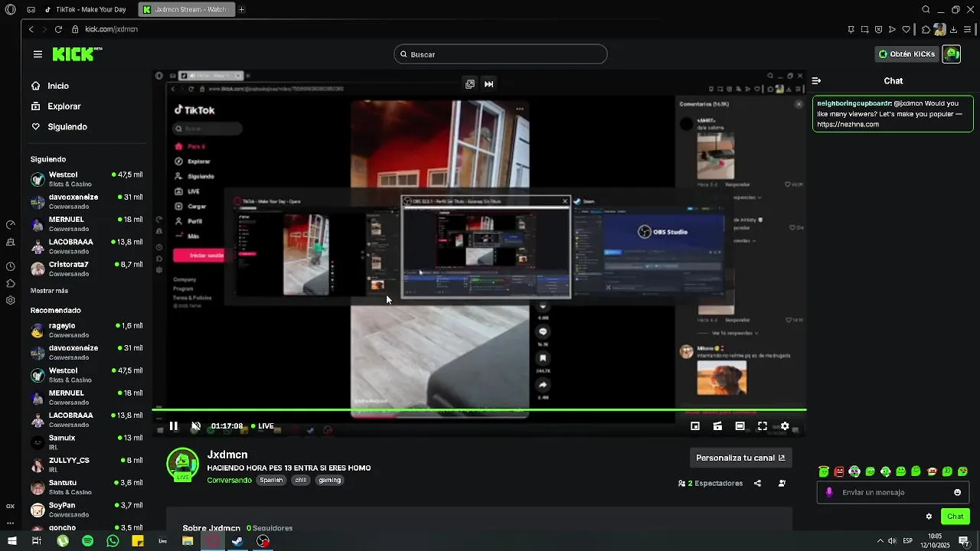Show hidden system tray icons
Screen dimensions: 980x551
[x=879, y=541]
